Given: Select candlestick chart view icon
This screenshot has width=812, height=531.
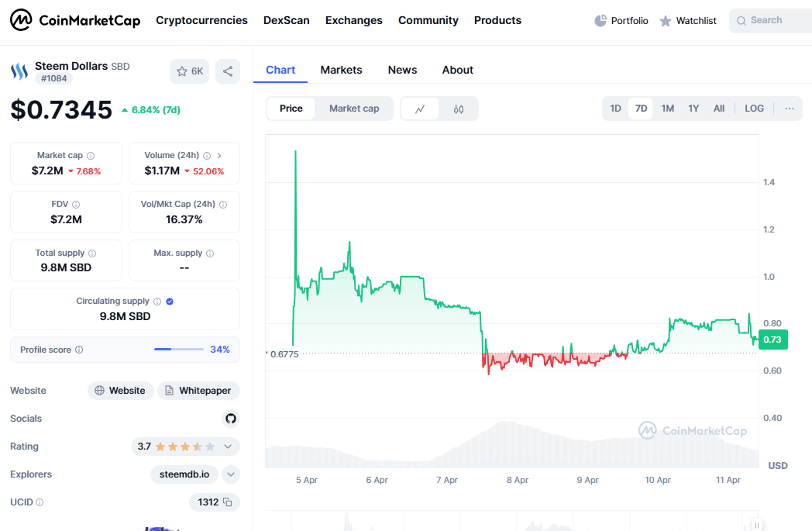Looking at the screenshot, I should [x=459, y=109].
